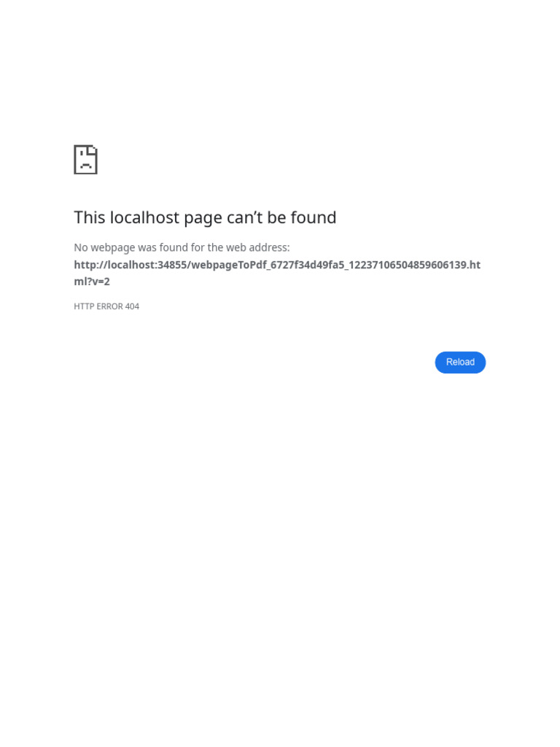Click the word "page" in the heading
The height and width of the screenshot is (747, 560).
tap(203, 219)
